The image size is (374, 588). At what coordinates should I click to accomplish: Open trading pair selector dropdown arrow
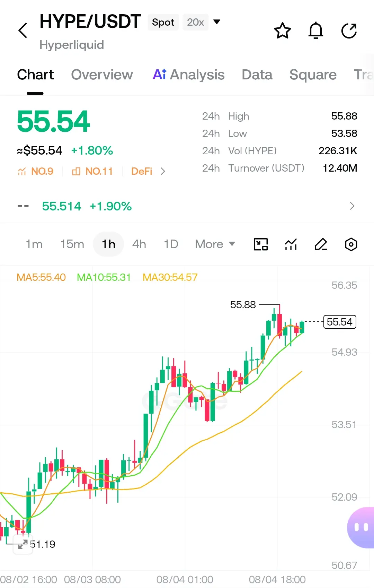tap(217, 22)
